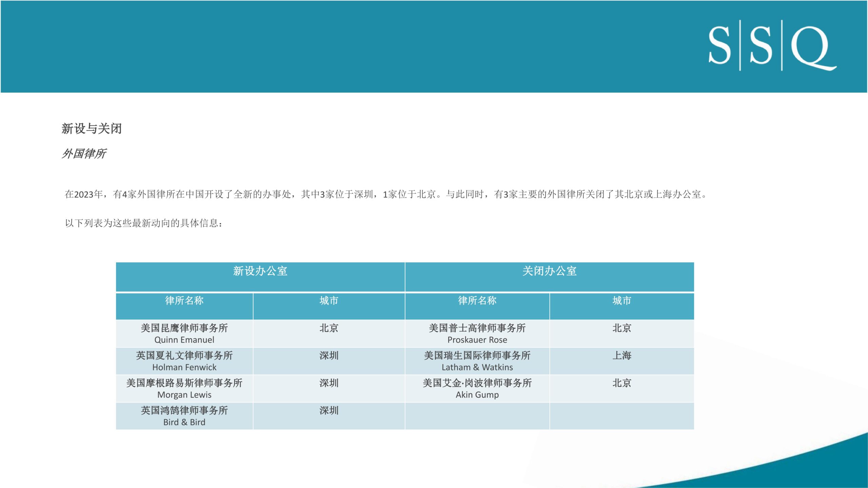Select the italic subheading 外国律所
This screenshot has height=488, width=868.
coord(84,154)
